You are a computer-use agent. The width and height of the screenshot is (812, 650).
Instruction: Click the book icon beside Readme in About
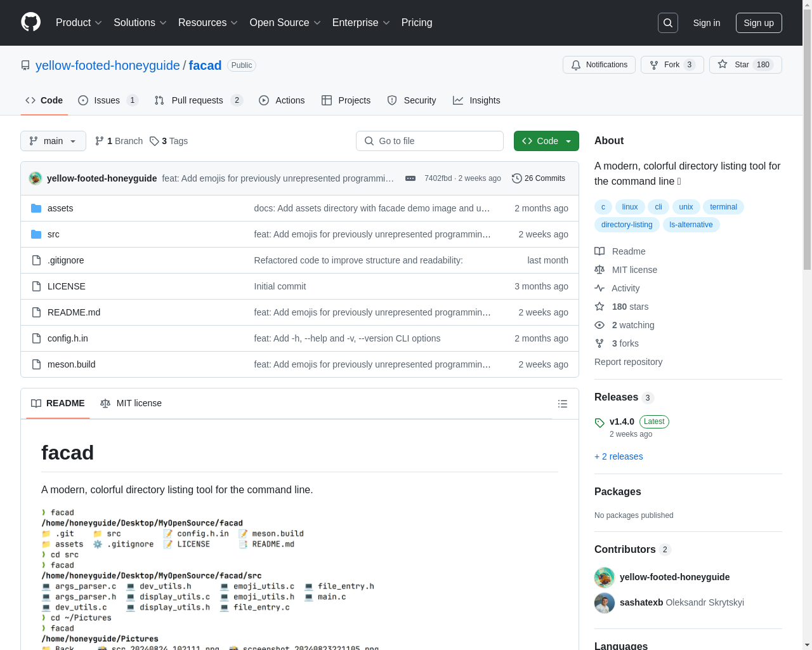pyautogui.click(x=599, y=251)
